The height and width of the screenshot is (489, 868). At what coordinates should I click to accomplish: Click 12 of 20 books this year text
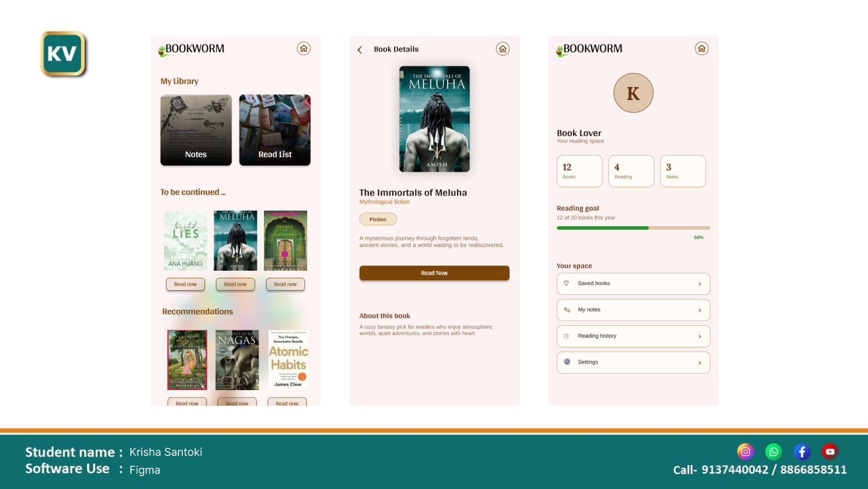(586, 218)
